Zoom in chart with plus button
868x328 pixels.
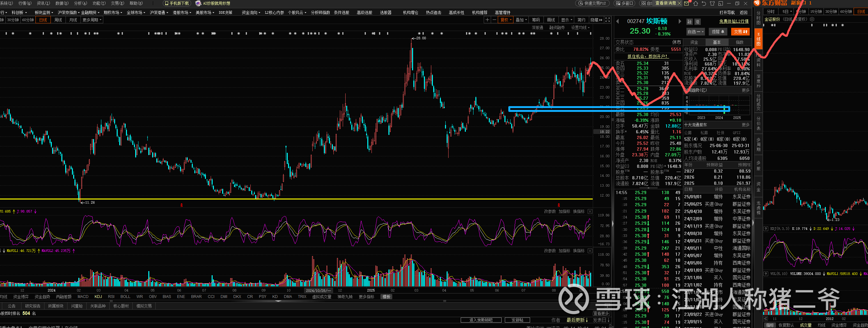click(487, 20)
